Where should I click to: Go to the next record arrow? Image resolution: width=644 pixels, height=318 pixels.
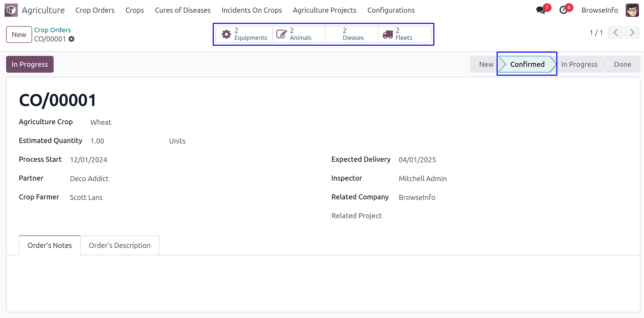click(632, 33)
